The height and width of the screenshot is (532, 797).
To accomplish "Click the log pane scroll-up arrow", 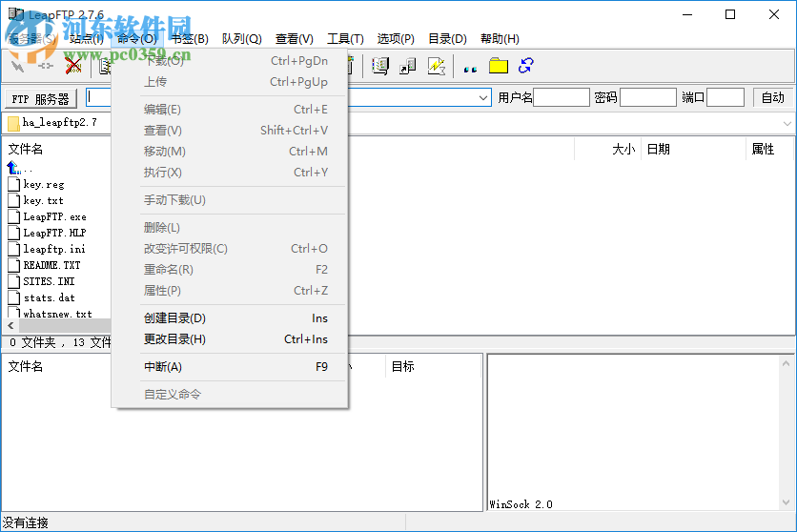I will pos(786,363).
